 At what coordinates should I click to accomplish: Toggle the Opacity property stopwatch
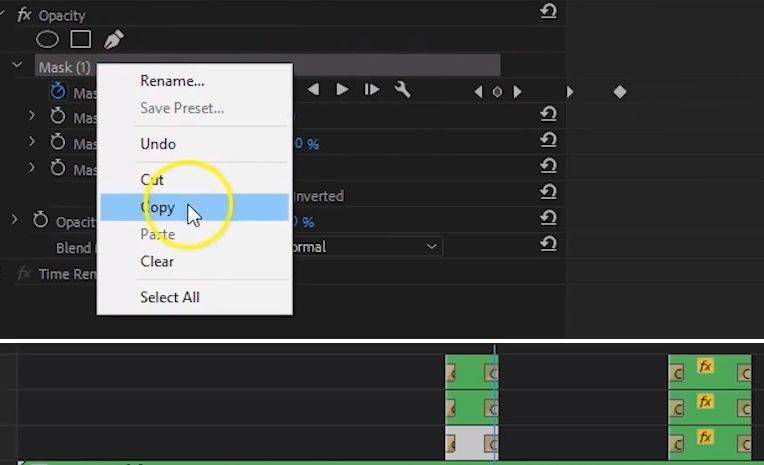coord(40,221)
